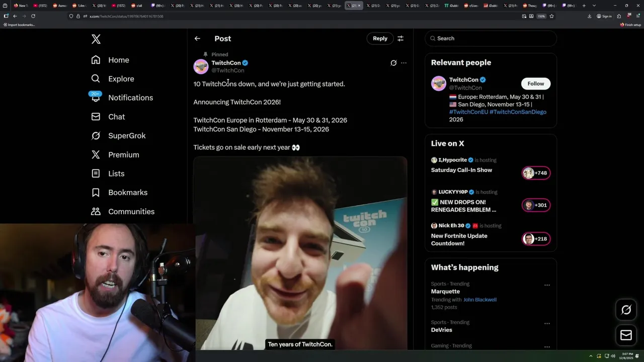Screen dimensions: 644x362
Task: Switch to the first New Tab tab
Action: 21,6
